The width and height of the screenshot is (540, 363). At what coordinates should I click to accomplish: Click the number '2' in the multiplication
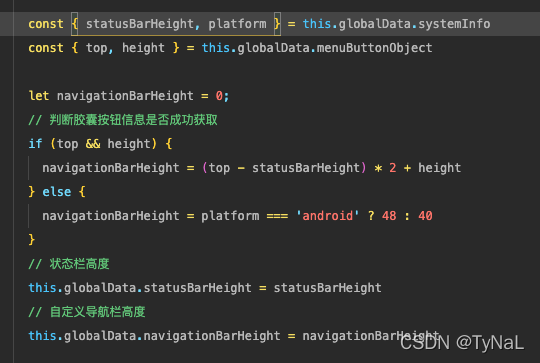click(x=393, y=168)
